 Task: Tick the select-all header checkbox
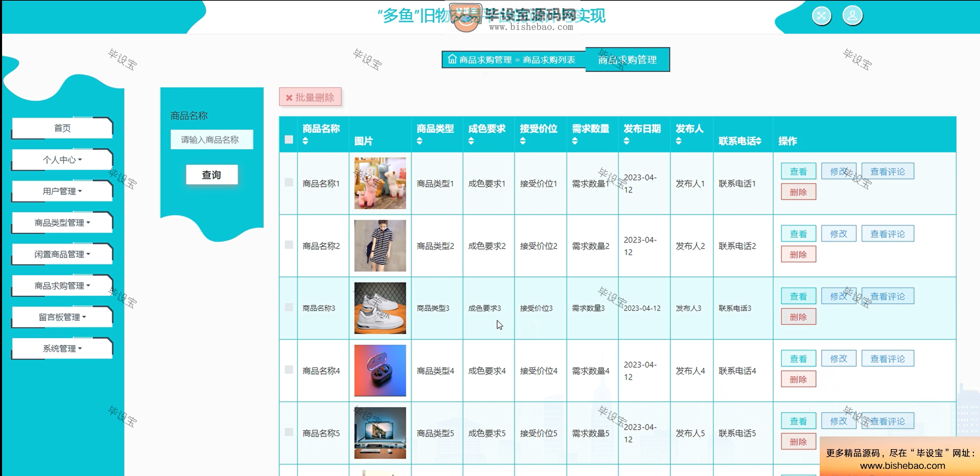289,140
